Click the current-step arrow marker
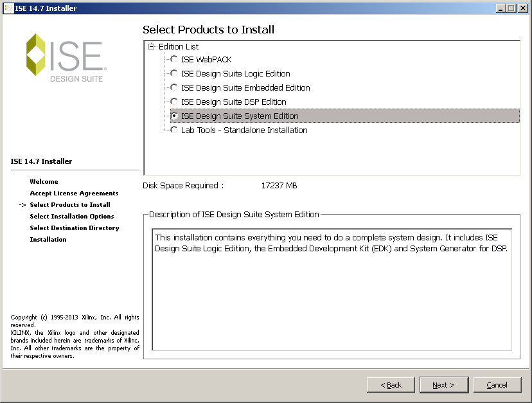The image size is (532, 403). pyautogui.click(x=22, y=205)
